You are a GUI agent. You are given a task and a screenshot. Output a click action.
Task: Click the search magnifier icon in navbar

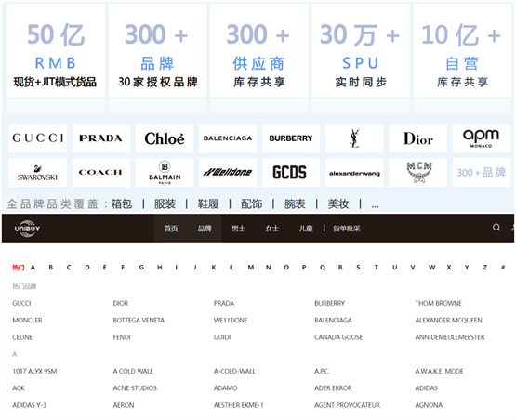pyautogui.click(x=496, y=228)
